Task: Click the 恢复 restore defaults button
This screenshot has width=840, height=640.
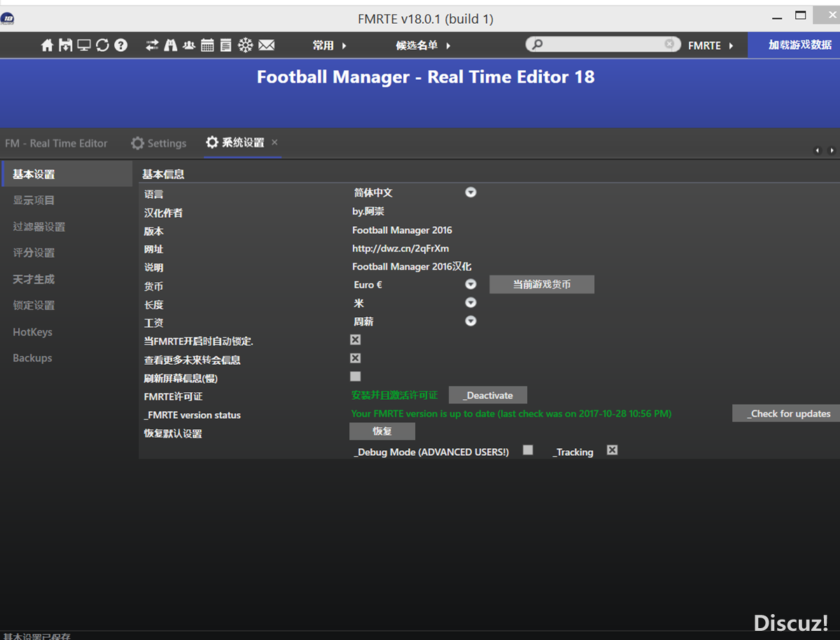Action: pos(382,431)
